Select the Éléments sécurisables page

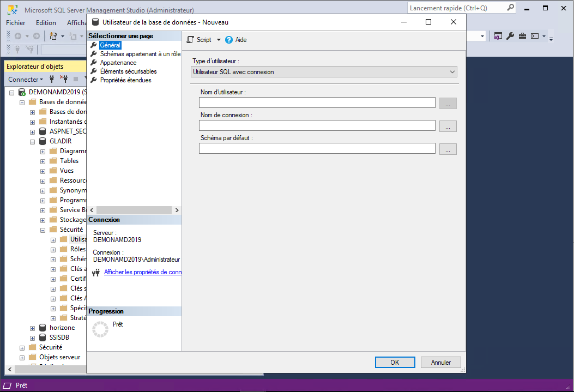128,71
